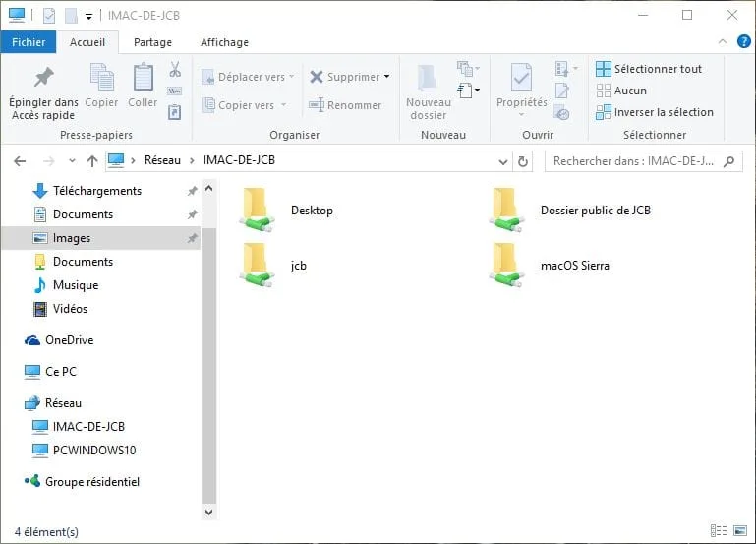The width and height of the screenshot is (756, 544).
Task: Open the Customize Quick Access Toolbar dropdown
Action: 88,16
